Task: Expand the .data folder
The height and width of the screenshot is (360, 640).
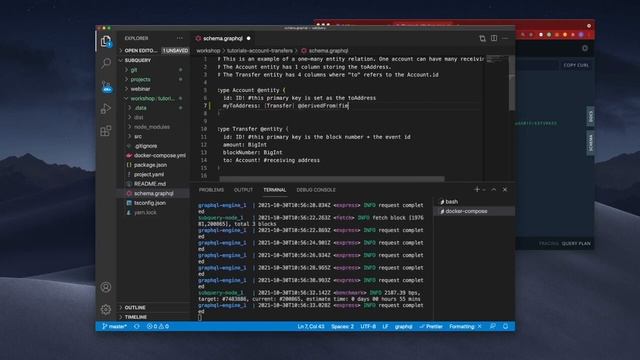Action: (x=153, y=108)
